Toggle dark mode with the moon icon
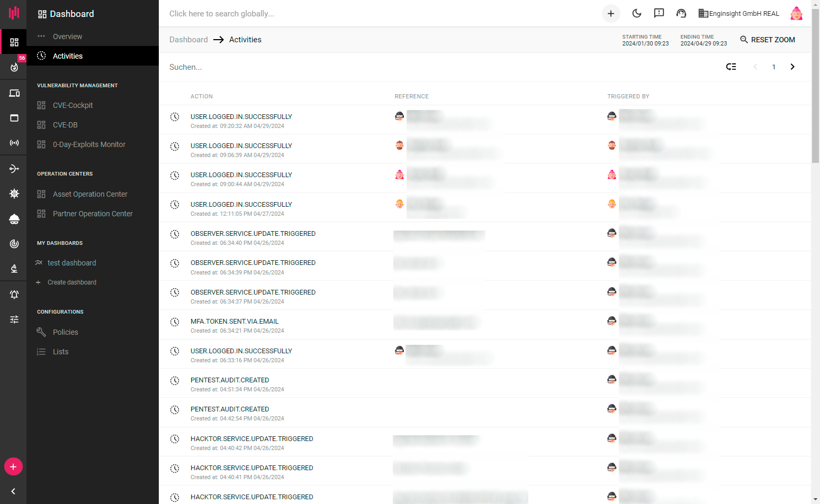Viewport: 820px width, 504px height. click(x=637, y=14)
